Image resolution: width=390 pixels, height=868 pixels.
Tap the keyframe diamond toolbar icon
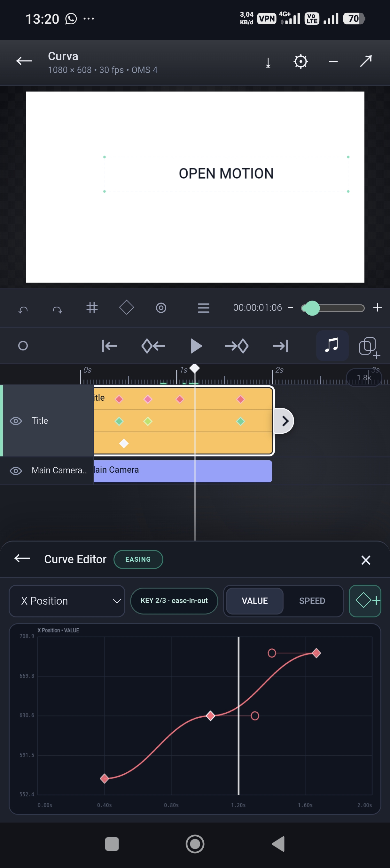click(127, 307)
